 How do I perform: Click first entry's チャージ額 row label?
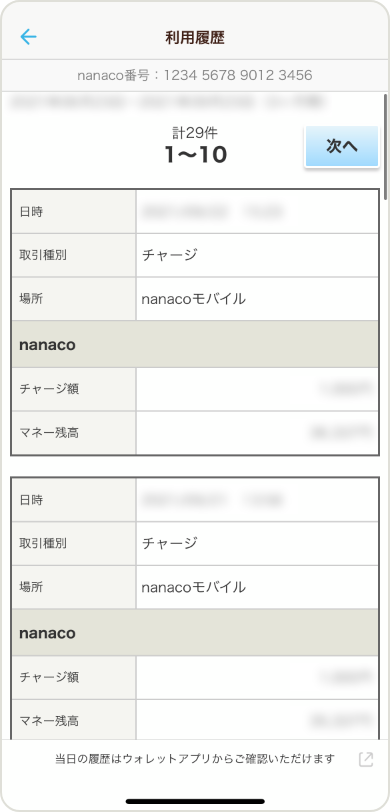(49, 389)
